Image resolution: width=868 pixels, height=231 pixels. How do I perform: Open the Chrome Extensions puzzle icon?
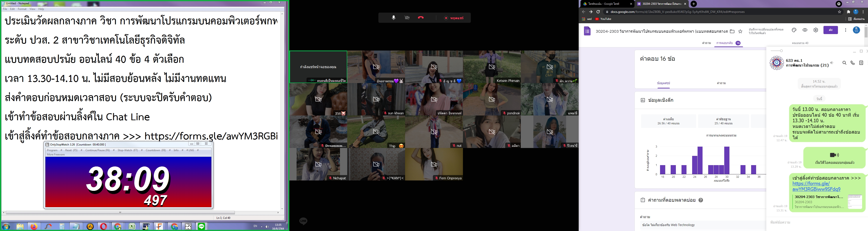click(849, 12)
